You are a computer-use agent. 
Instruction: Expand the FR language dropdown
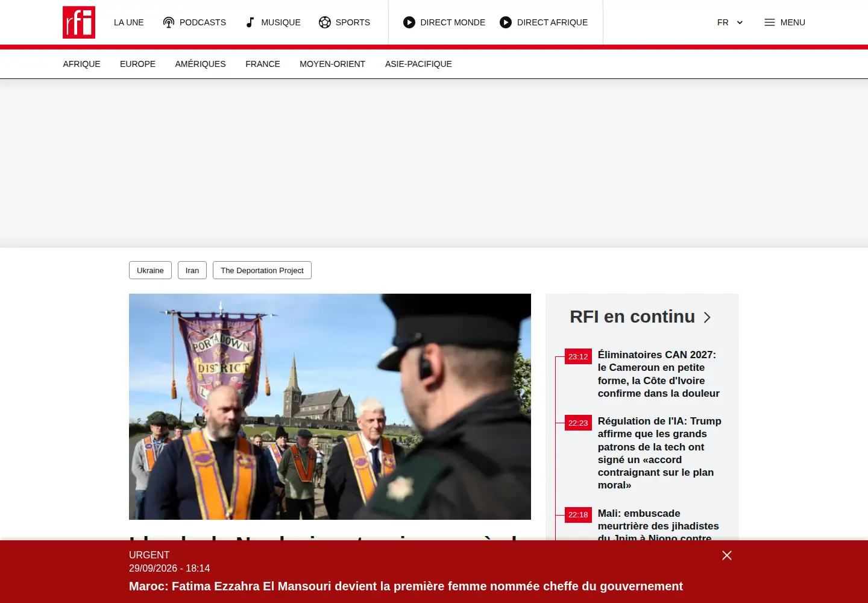pyautogui.click(x=730, y=22)
